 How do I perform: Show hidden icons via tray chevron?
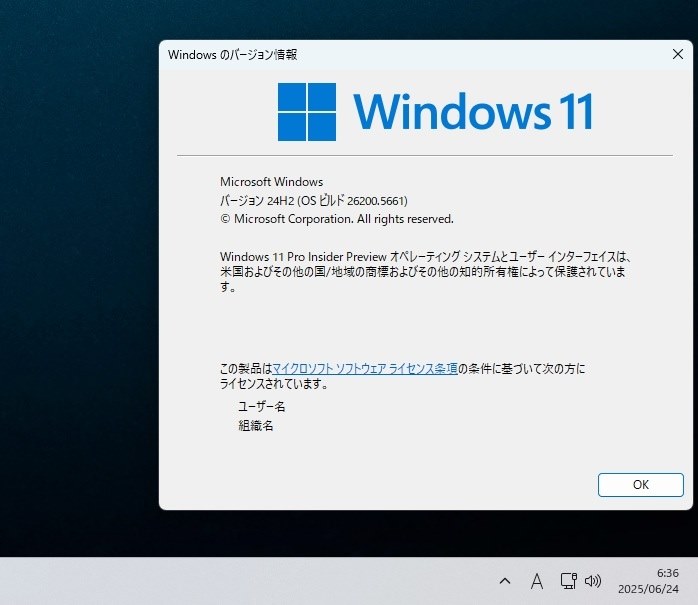(505, 581)
